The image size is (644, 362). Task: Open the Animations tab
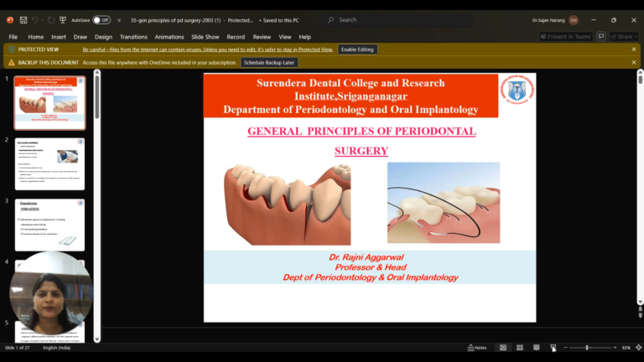click(169, 37)
